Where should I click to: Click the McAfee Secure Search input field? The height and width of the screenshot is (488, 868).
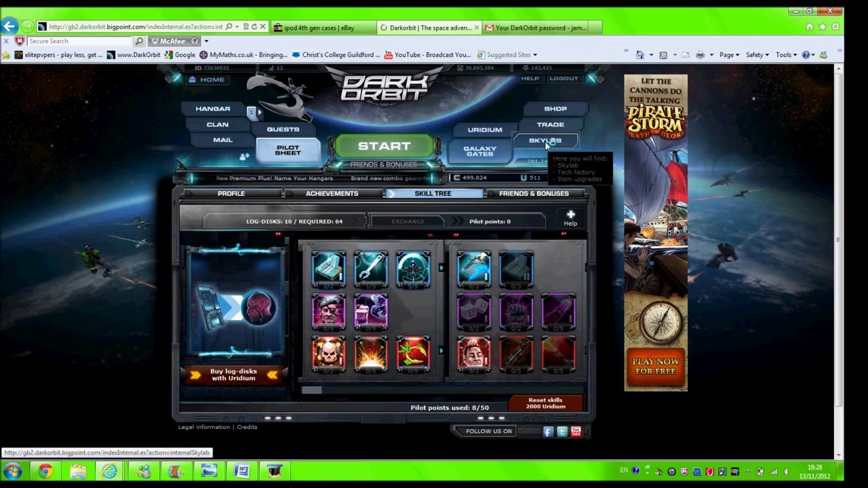80,41
